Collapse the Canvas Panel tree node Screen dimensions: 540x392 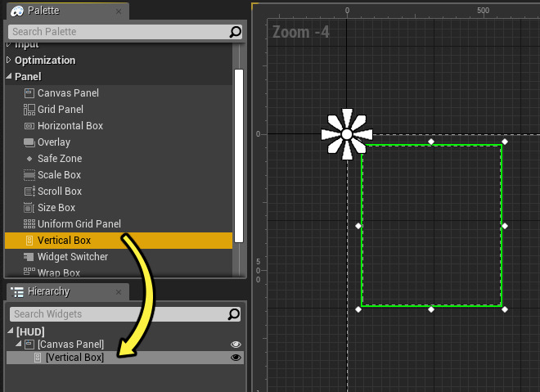pos(20,345)
